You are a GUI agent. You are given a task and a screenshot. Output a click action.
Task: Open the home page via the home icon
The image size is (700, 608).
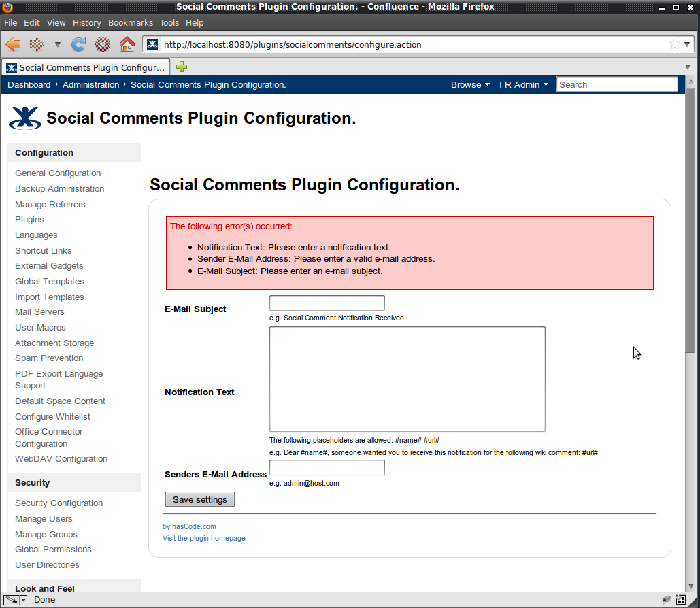coord(127,44)
